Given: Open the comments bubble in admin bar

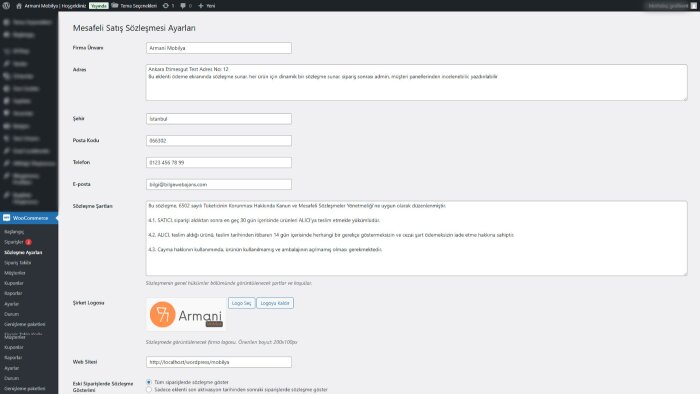Looking at the screenshot, I should [186, 6].
